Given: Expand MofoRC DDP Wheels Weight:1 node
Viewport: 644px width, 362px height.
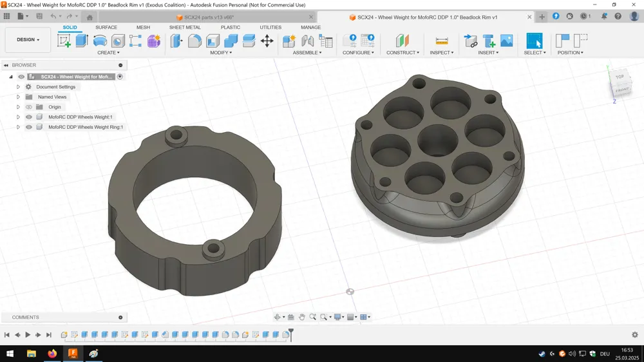Looking at the screenshot, I should pyautogui.click(x=18, y=117).
